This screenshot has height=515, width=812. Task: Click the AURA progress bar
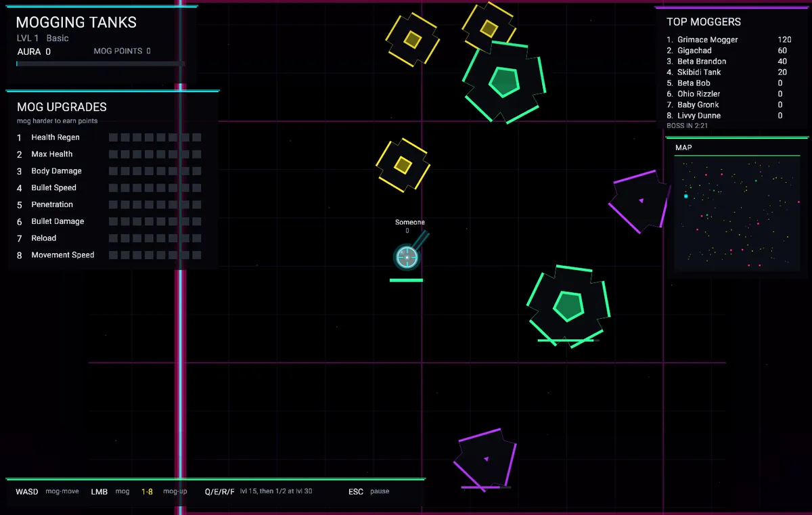click(x=100, y=64)
